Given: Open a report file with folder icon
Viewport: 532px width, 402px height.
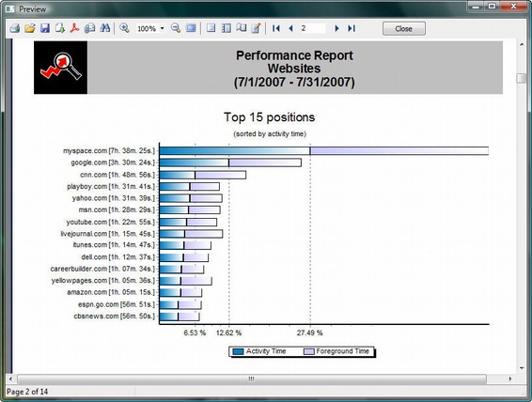Looking at the screenshot, I should tap(30, 28).
